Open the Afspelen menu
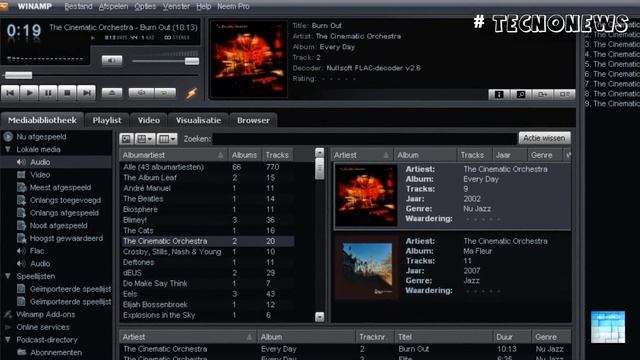Screen dimensions: 640x360 click(x=113, y=7)
